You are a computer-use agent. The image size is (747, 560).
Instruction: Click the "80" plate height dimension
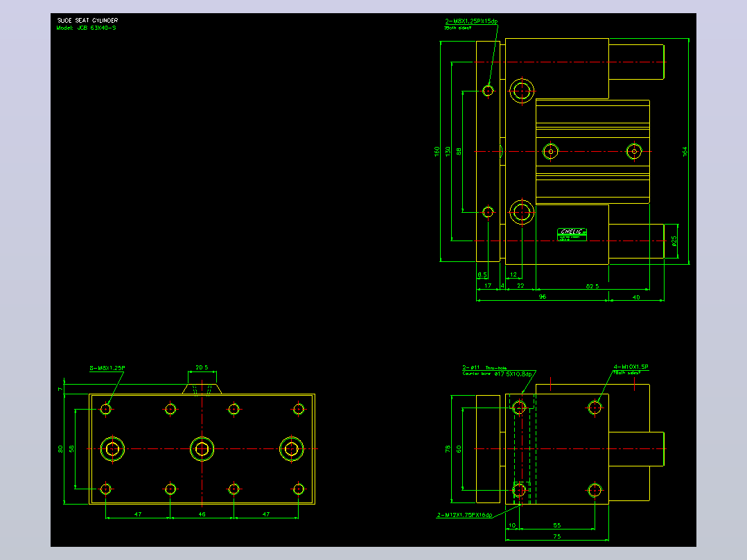[x=60, y=449]
